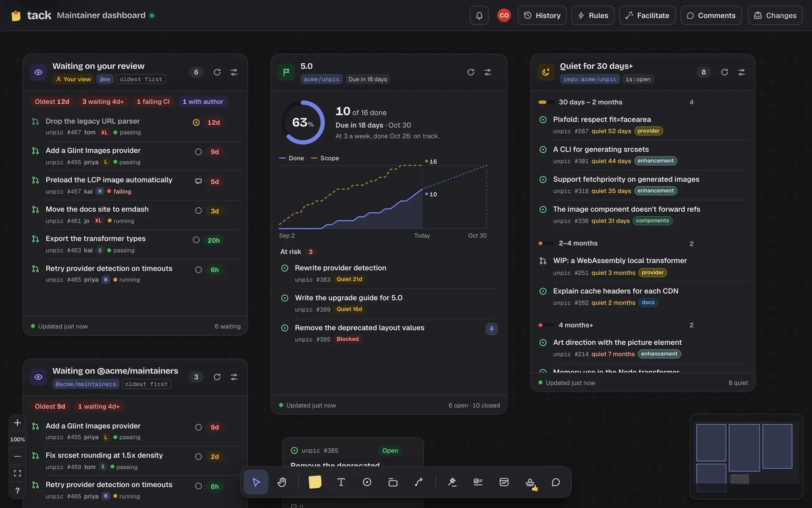Open settings sliders on 5.0 card
Screen dimensions: 812x508
click(x=488, y=72)
